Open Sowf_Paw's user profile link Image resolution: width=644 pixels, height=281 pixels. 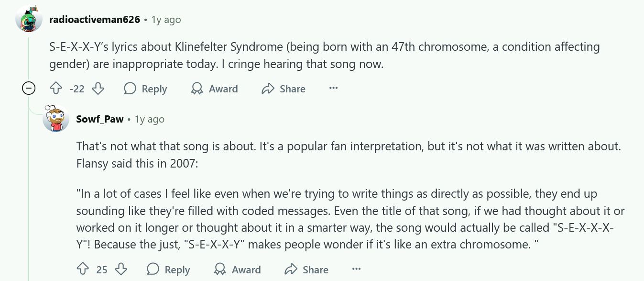pyautogui.click(x=100, y=119)
